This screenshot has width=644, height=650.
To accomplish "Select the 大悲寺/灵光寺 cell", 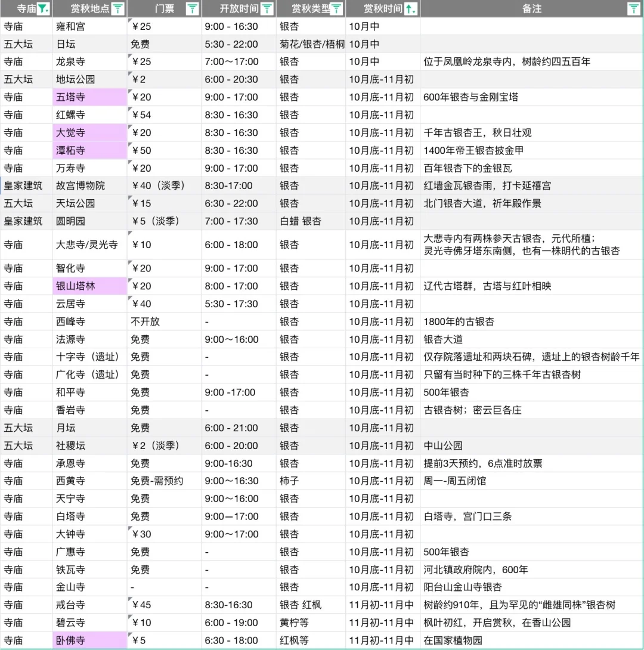I will point(89,245).
